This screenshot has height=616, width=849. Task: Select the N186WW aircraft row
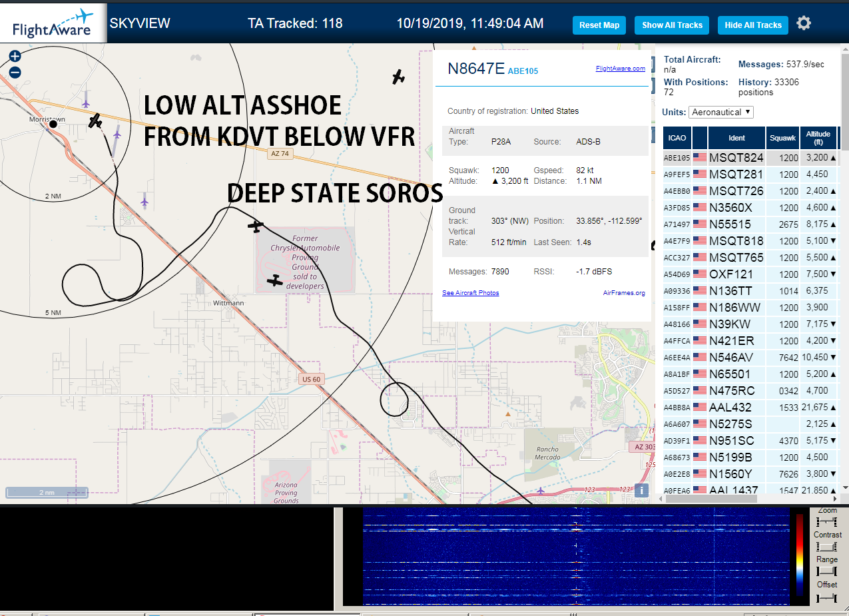click(750, 308)
